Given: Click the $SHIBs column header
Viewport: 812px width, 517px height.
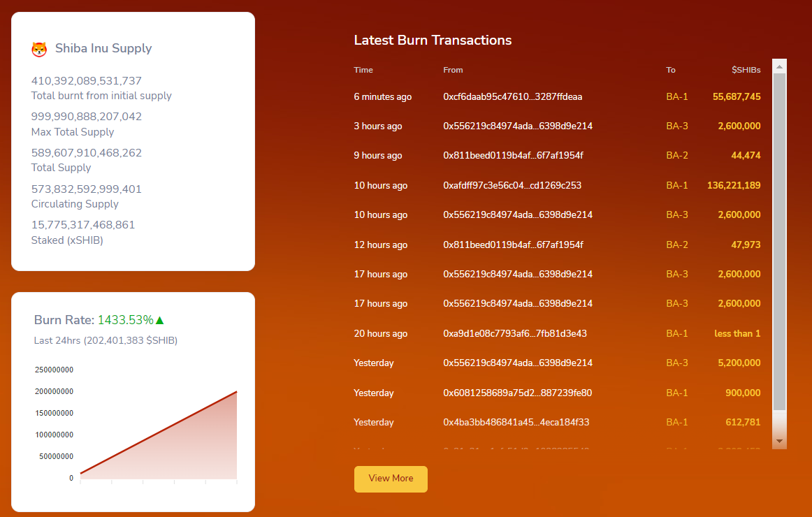Looking at the screenshot, I should click(746, 70).
